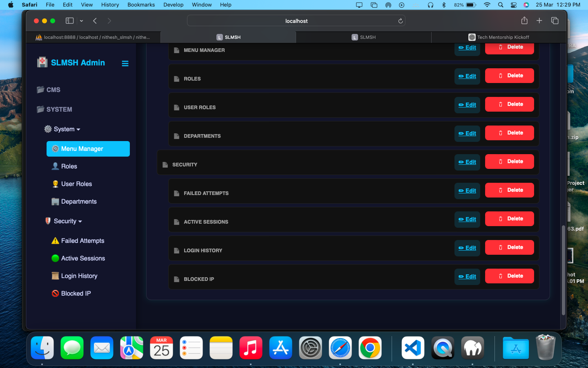
Task: Edit the ROLES menu row
Action: point(467,76)
